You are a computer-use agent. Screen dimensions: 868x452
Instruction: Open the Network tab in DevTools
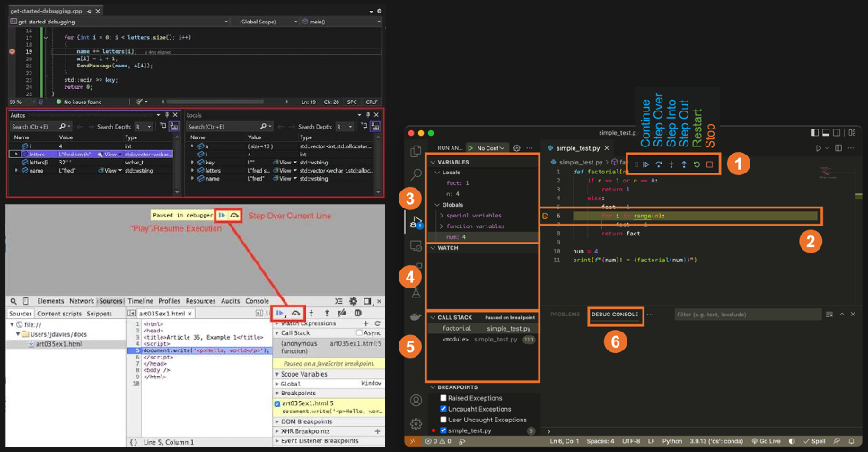coord(82,301)
